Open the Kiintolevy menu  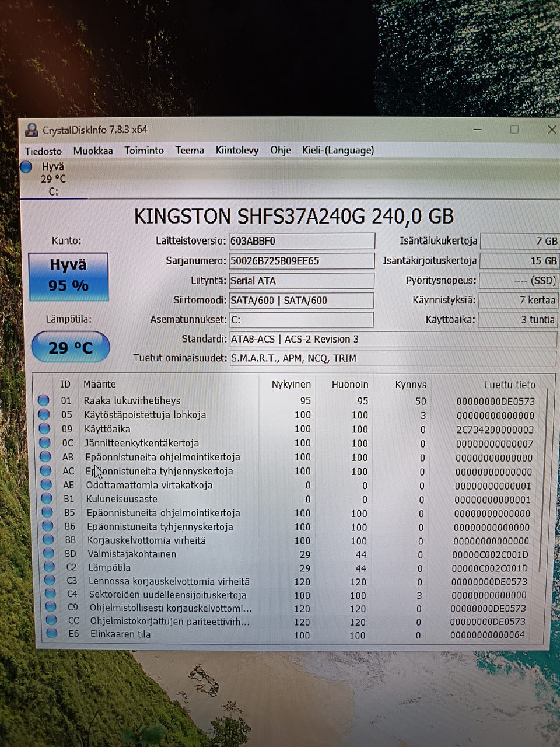(x=237, y=151)
